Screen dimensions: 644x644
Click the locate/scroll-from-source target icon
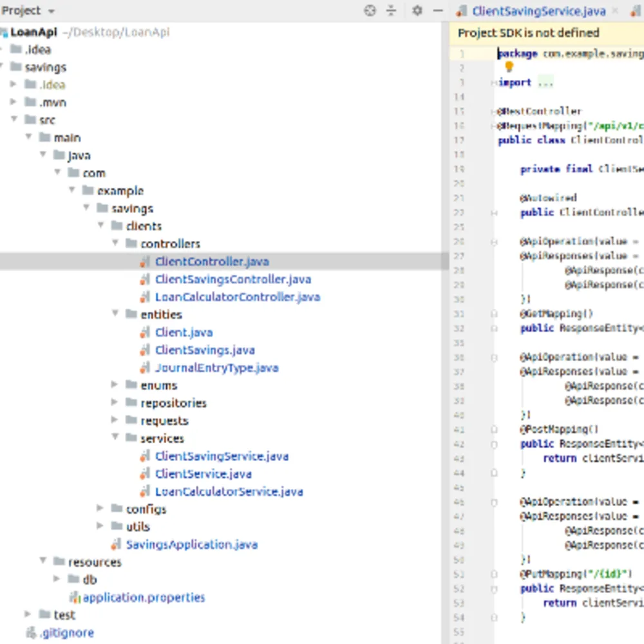(370, 10)
